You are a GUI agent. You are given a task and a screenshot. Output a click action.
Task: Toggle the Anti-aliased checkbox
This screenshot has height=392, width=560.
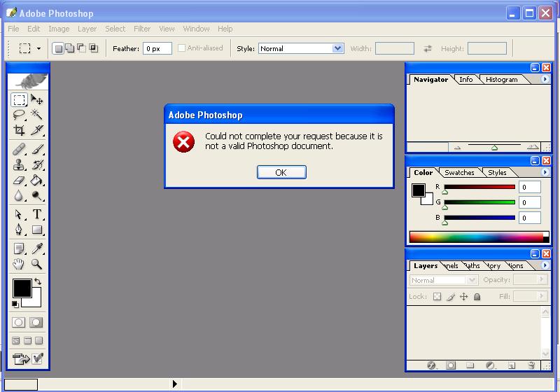coord(182,48)
